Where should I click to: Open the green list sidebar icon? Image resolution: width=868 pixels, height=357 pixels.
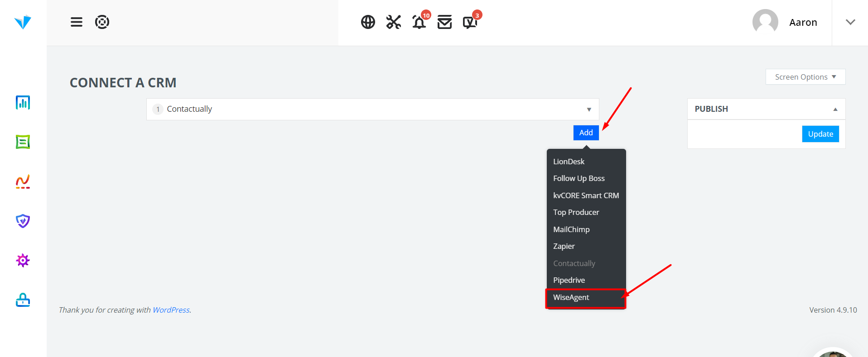[23, 142]
